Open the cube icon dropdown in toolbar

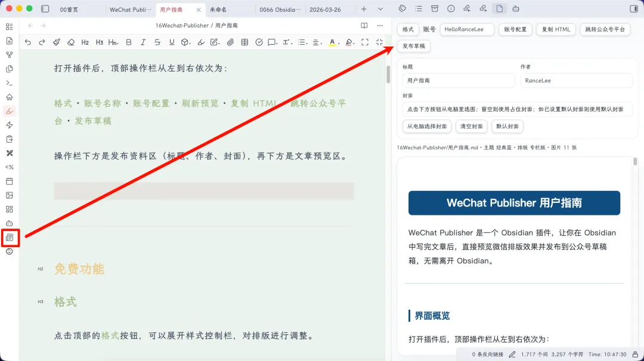point(186,42)
